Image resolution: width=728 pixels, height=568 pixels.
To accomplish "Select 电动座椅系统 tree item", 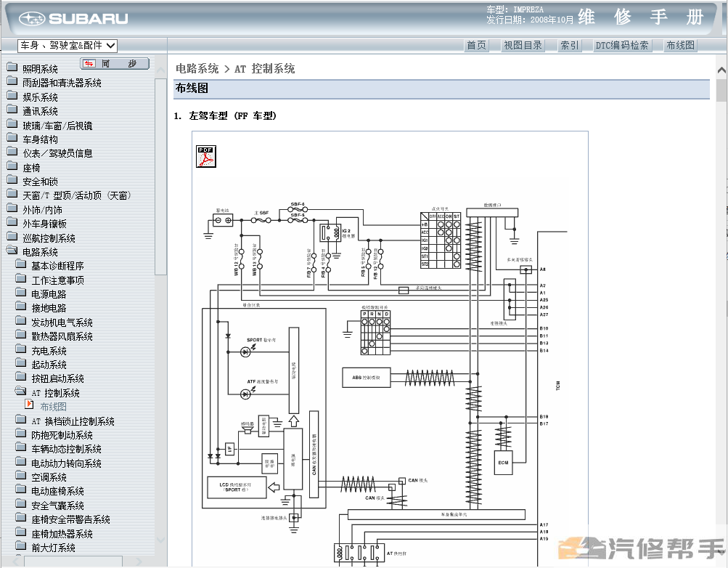I will (x=57, y=491).
